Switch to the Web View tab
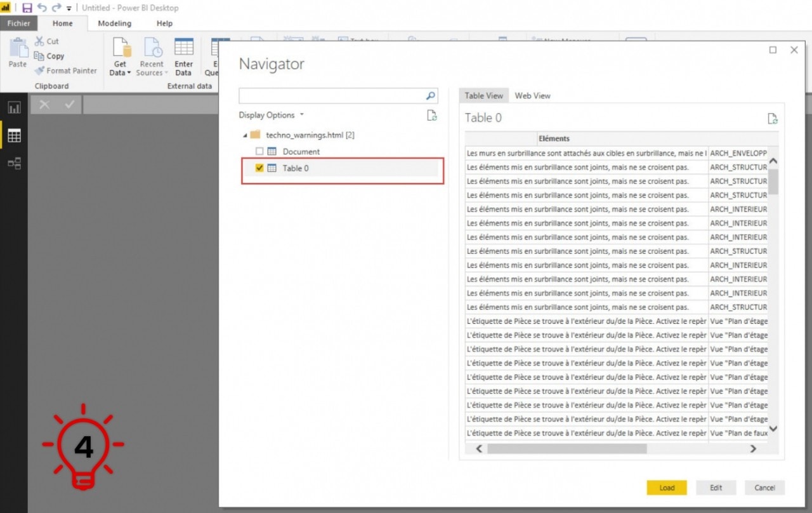This screenshot has height=513, width=812. 532,96
